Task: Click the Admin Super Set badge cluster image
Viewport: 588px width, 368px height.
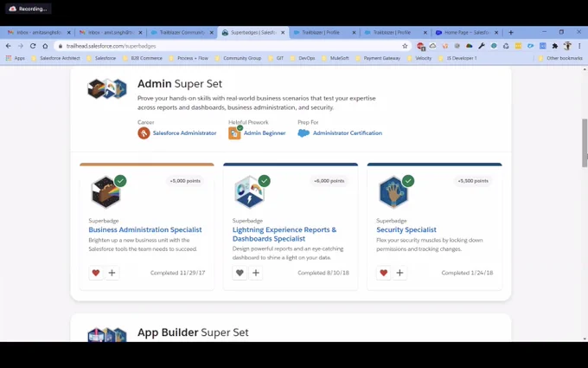Action: point(107,89)
